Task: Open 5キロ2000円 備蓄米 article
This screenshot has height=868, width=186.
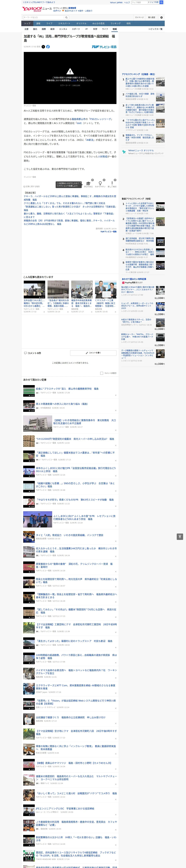Action: [75, 439]
